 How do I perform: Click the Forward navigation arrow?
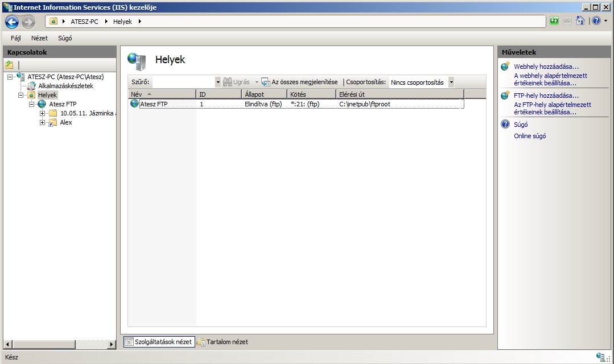28,22
